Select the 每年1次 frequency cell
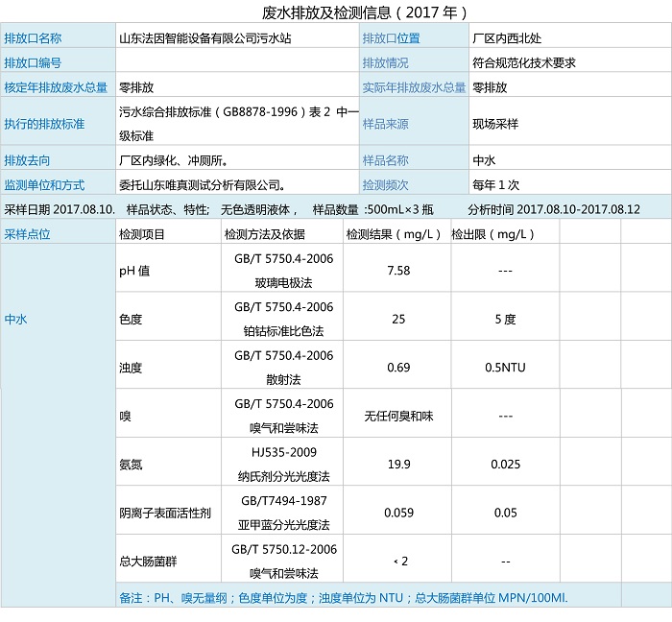Image resolution: width=672 pixels, height=622 pixels. click(496, 184)
